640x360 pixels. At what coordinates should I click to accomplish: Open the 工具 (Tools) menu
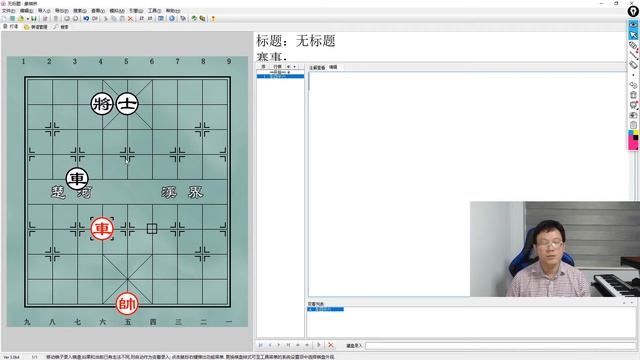[154, 11]
